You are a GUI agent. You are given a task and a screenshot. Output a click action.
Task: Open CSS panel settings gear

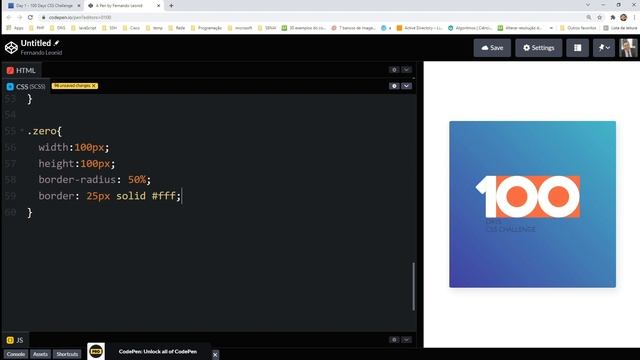(394, 86)
